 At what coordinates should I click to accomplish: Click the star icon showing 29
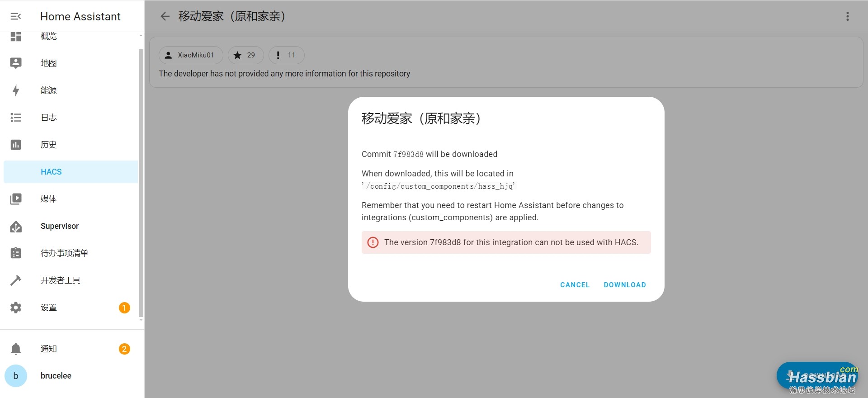pyautogui.click(x=237, y=55)
